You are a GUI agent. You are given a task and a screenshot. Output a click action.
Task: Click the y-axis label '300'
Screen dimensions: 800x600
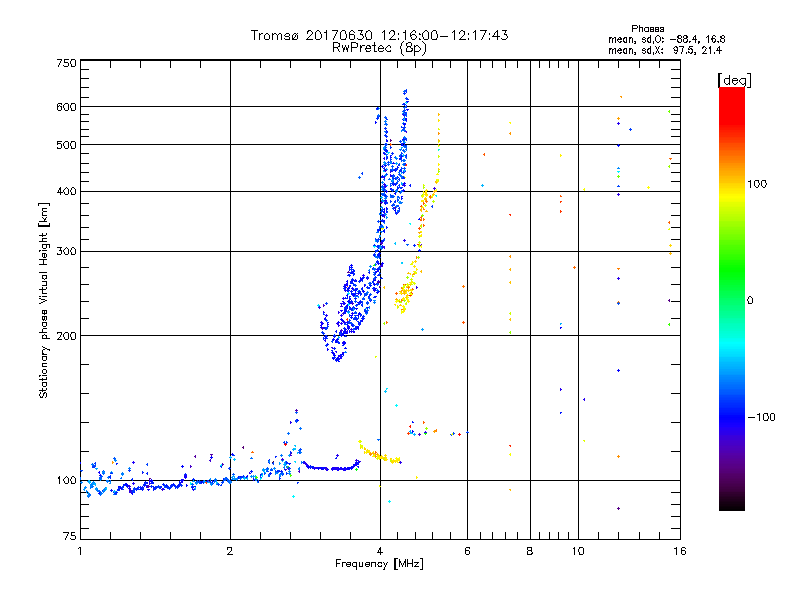click(x=66, y=252)
